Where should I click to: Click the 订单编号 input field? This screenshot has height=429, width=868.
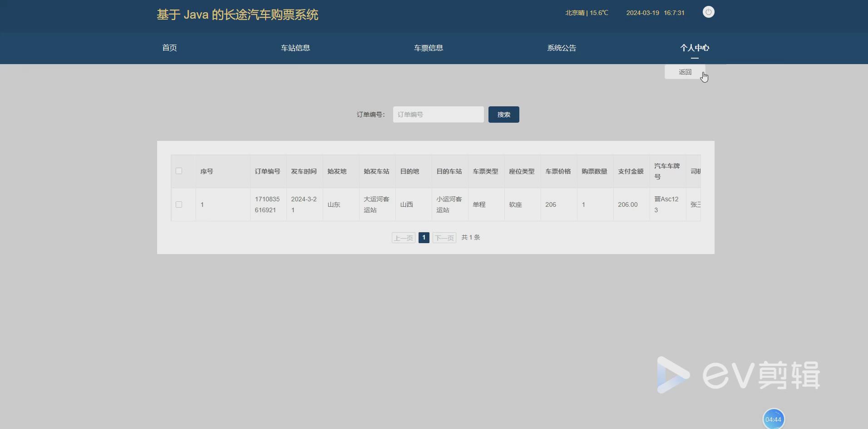tap(438, 114)
